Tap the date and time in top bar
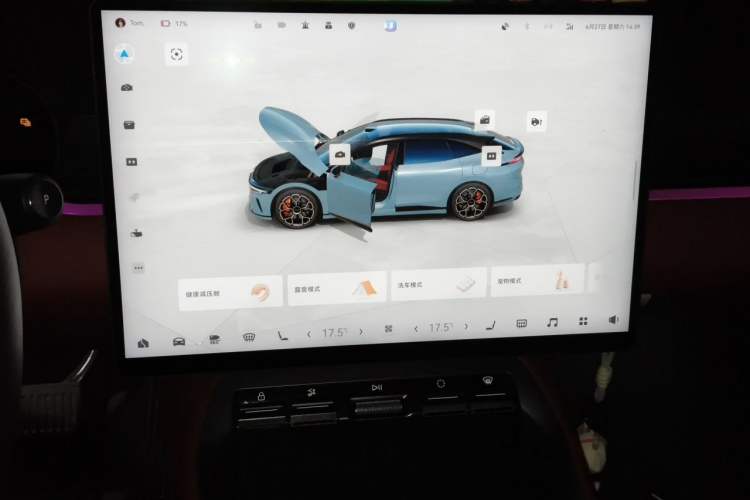This screenshot has width=750, height=500. coord(613,27)
